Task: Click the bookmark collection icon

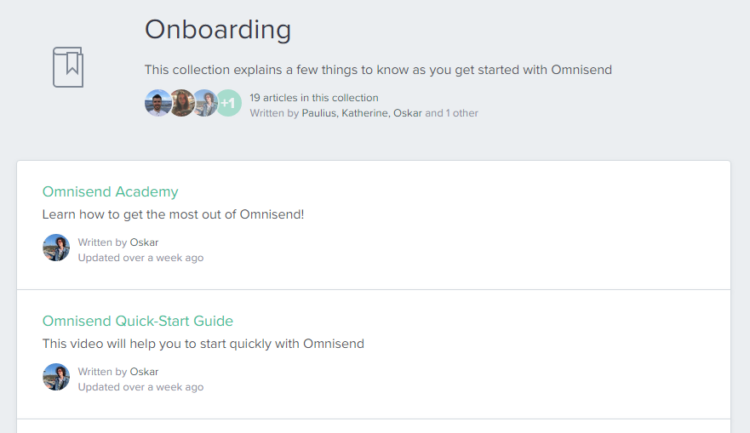Action: (68, 67)
